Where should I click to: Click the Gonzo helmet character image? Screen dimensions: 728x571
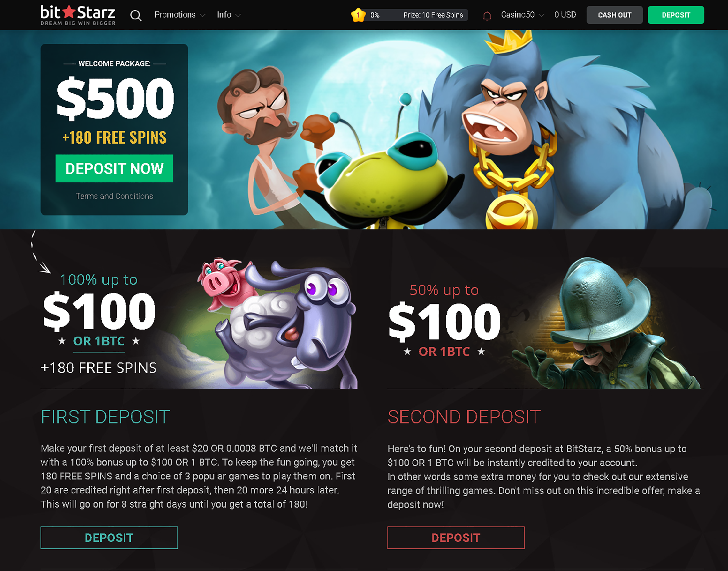tap(606, 323)
